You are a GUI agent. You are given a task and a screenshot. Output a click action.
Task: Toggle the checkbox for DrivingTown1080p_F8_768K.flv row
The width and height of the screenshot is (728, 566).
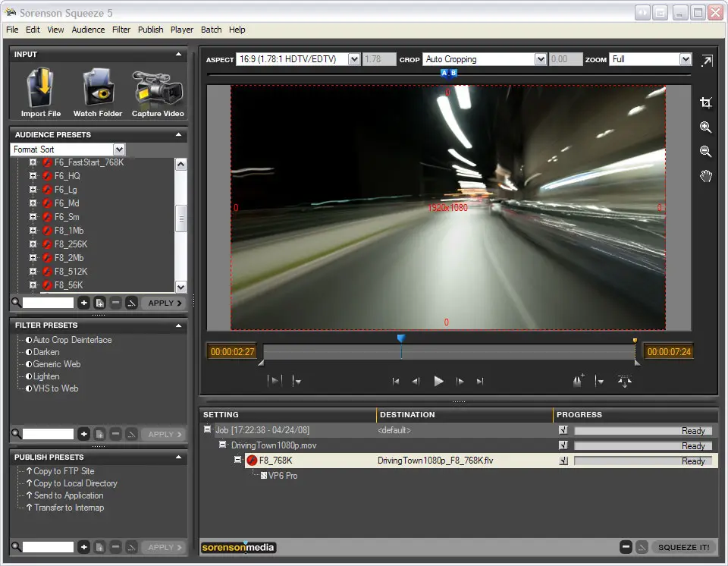(563, 461)
